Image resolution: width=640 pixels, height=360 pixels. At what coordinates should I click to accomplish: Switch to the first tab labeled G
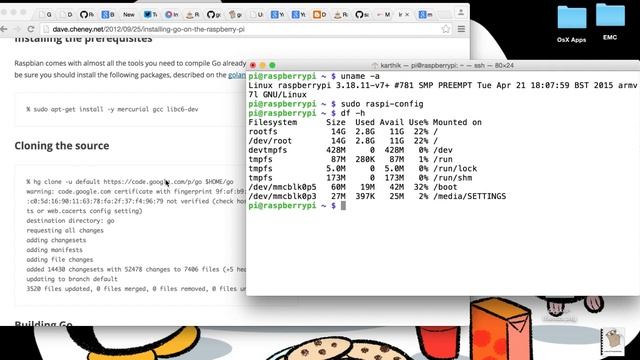pos(45,15)
